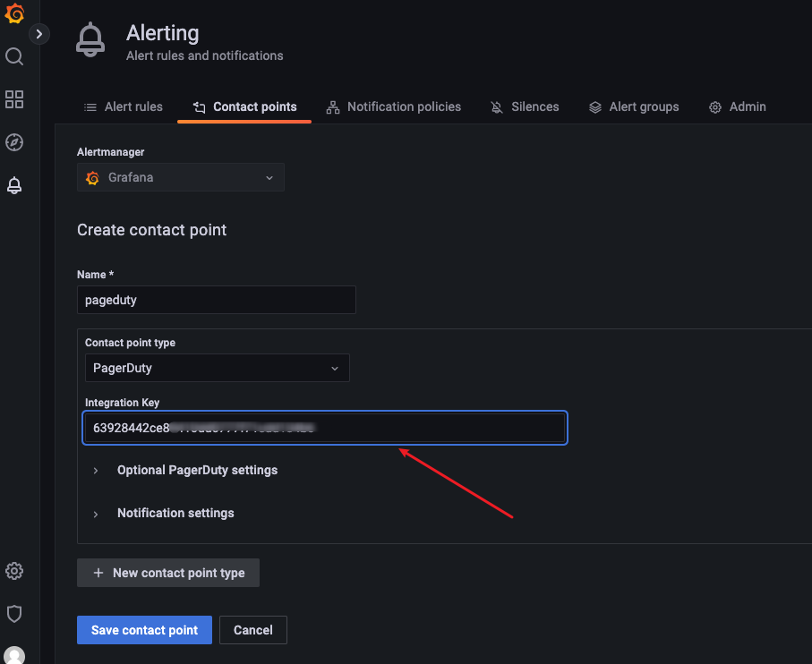Open the Notification policies tab
812x664 pixels.
coord(394,107)
